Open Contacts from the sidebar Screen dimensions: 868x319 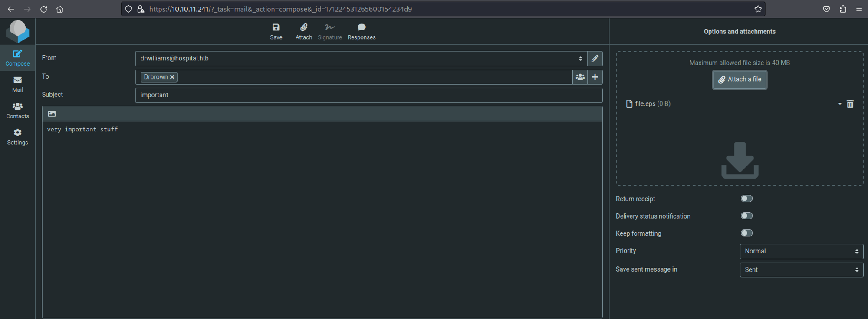(17, 110)
